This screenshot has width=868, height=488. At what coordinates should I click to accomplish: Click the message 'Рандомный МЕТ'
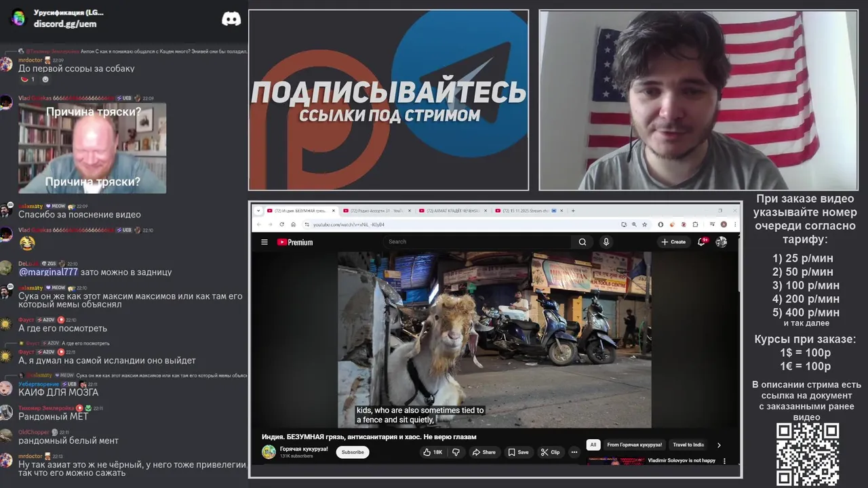pos(54,417)
